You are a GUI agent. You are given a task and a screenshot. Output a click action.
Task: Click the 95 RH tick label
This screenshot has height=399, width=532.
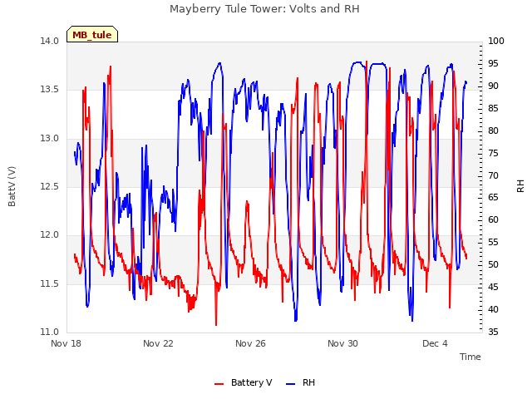(x=493, y=63)
